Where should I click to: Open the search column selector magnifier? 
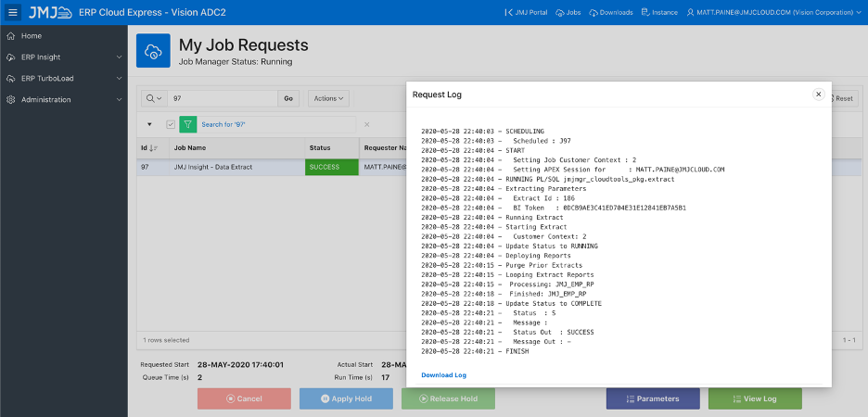[154, 98]
